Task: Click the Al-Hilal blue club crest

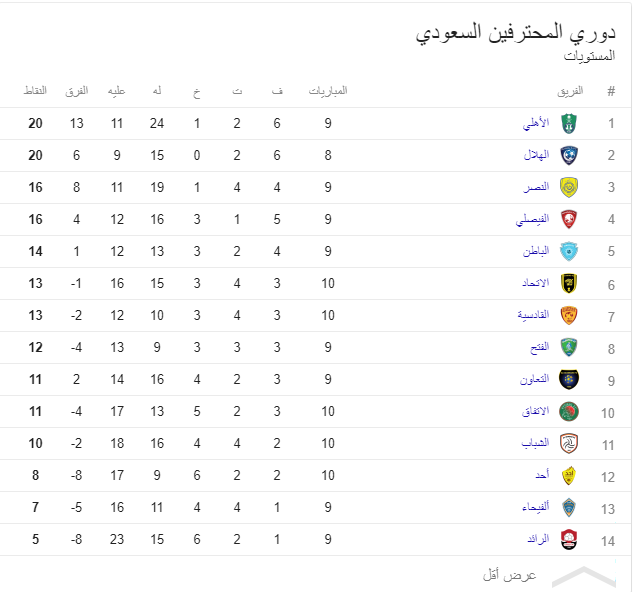Action: 569,155
